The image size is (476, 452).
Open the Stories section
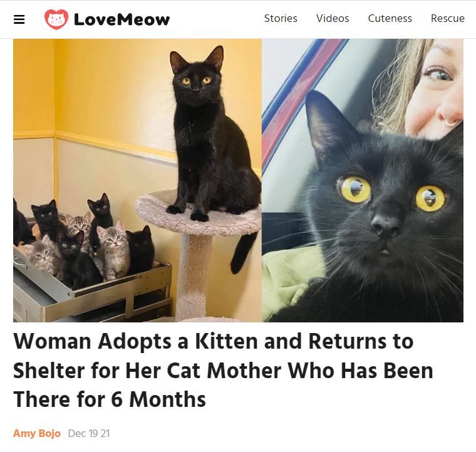coord(281,18)
